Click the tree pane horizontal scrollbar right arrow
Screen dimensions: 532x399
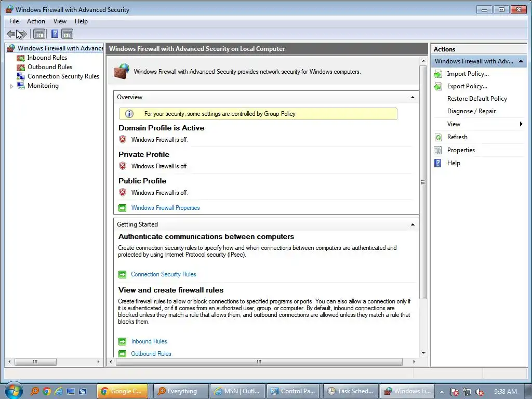(x=98, y=362)
